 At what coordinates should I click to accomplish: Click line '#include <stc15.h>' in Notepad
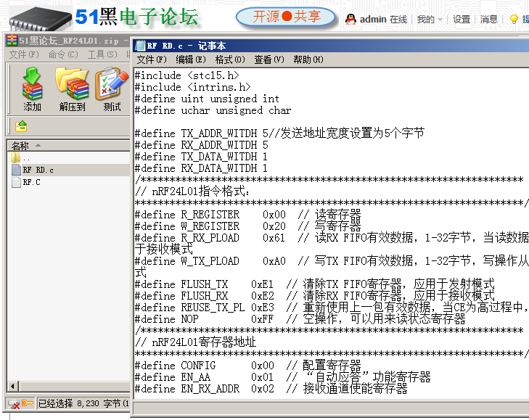(x=187, y=75)
